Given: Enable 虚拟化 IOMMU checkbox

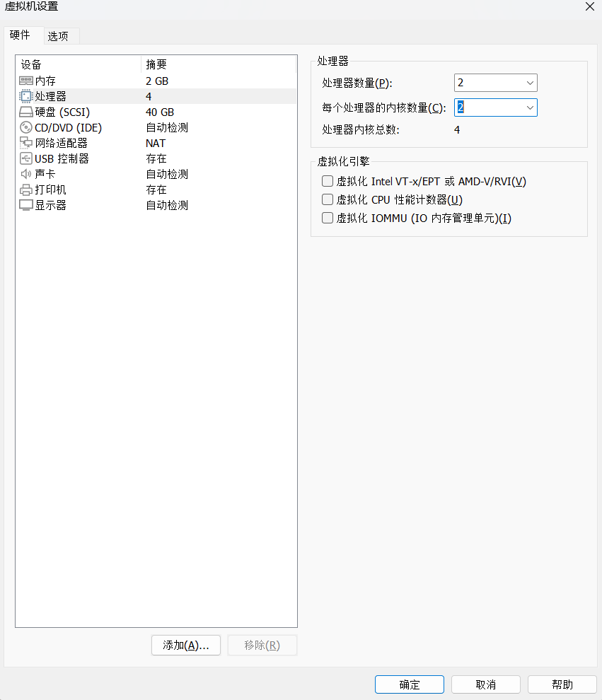Looking at the screenshot, I should tap(328, 218).
